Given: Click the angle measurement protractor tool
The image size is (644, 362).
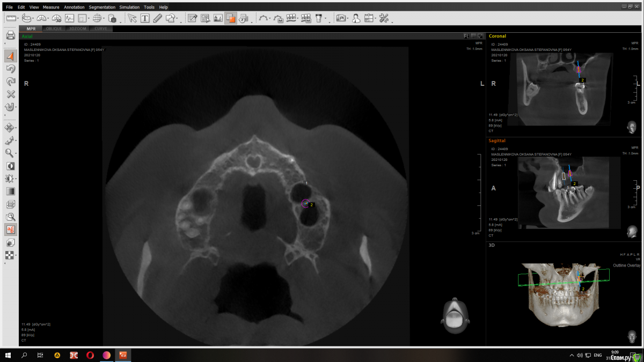Looking at the screenshot, I should pyautogui.click(x=42, y=18).
